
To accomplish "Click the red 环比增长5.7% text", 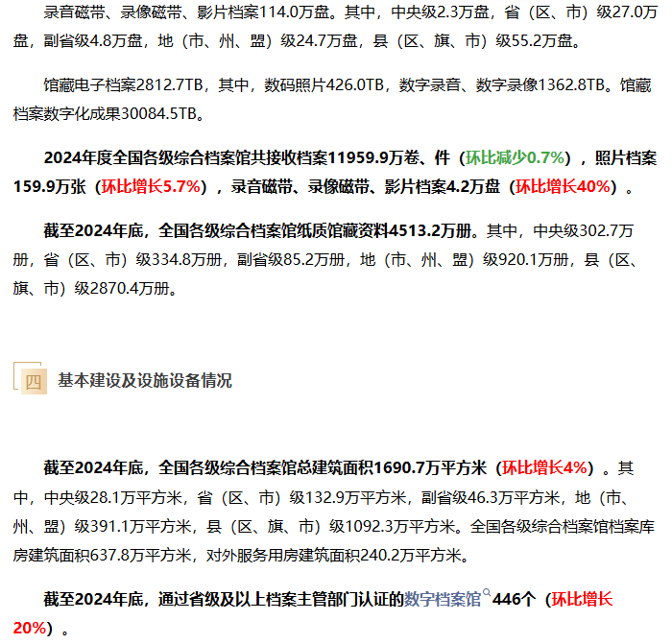I will coord(153,186).
